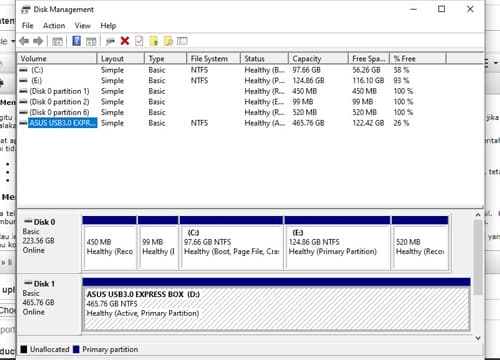This screenshot has width=500, height=360.
Task: Click the graphical pane scroll down arrow
Action: point(478,338)
